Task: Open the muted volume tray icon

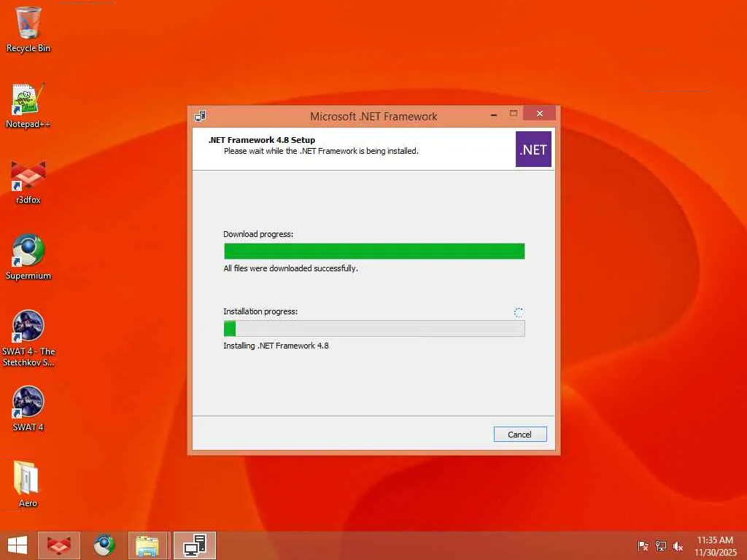Action: click(x=678, y=546)
